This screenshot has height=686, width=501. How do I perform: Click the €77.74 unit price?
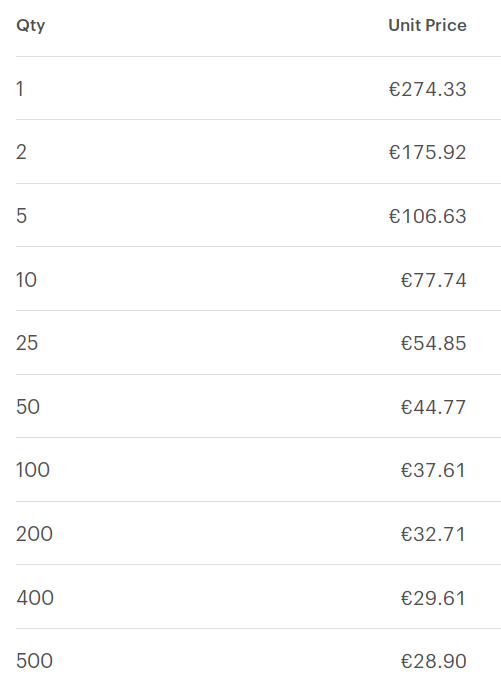pos(434,280)
